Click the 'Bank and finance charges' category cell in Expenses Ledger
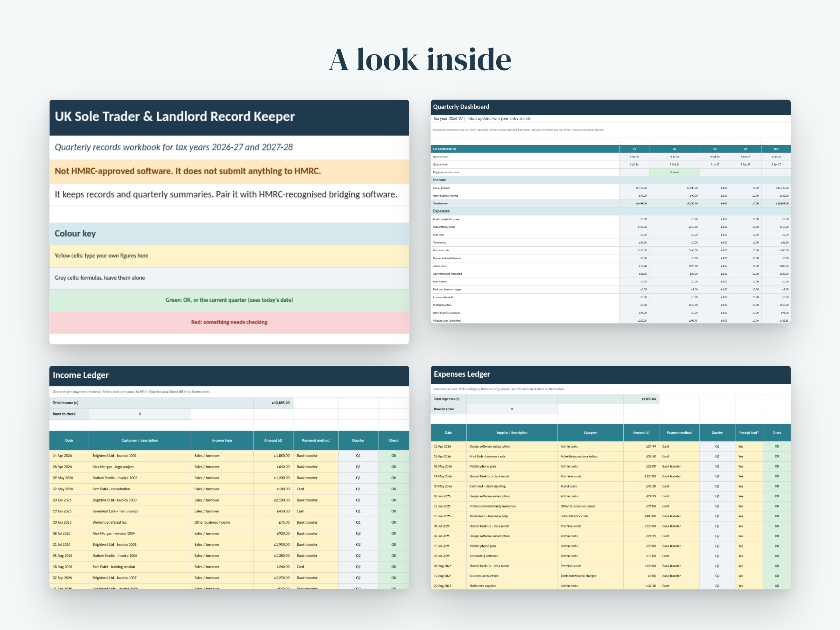The width and height of the screenshot is (840, 630). click(x=590, y=576)
